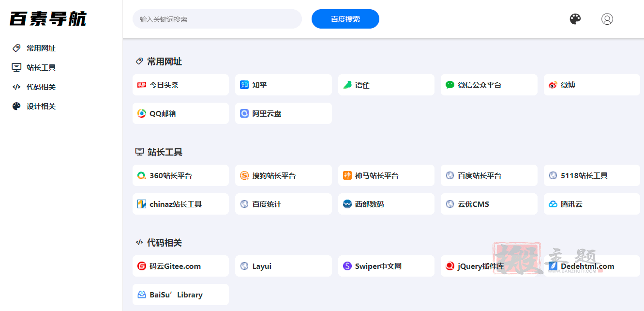644x311 pixels.
Task: Click the 微博 Weibo logo icon
Action: point(553,85)
